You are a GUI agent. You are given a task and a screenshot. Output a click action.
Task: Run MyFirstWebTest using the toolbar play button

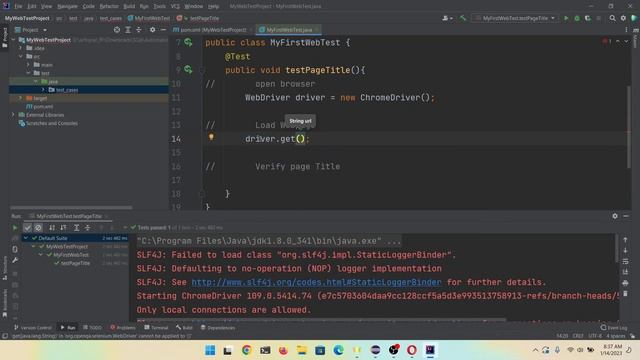tap(566, 18)
